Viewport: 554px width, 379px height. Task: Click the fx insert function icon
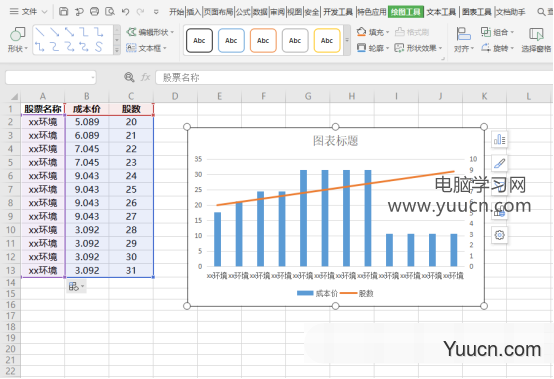146,77
